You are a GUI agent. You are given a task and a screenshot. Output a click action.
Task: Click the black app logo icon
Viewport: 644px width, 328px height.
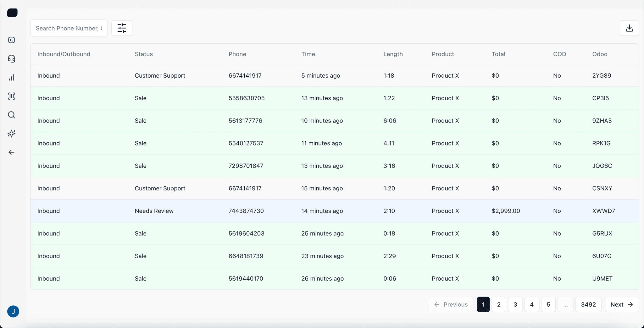click(12, 13)
